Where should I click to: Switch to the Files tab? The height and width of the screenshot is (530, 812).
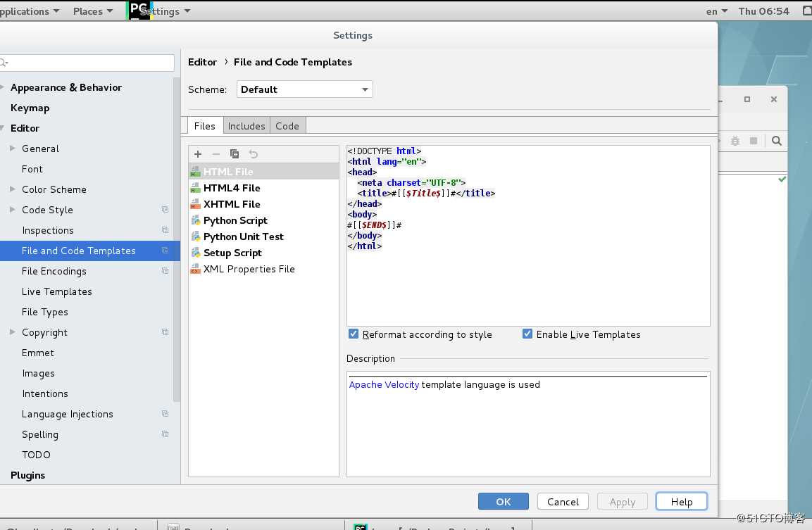pyautogui.click(x=204, y=126)
